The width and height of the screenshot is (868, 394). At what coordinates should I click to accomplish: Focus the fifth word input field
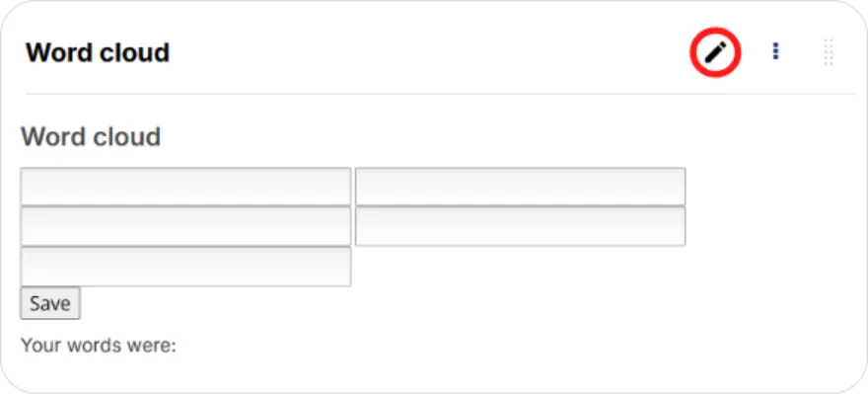[x=186, y=267]
